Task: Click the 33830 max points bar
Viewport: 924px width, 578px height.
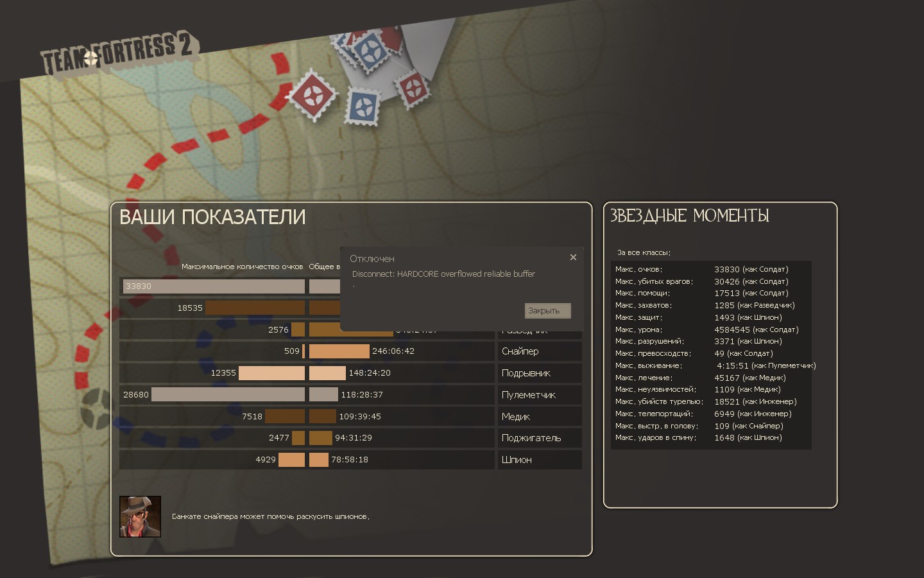Action: (213, 286)
